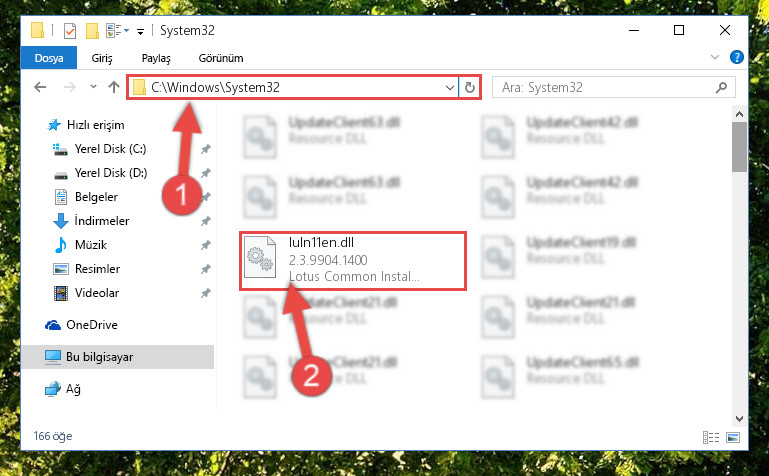This screenshot has height=476, width=769.
Task: Refresh the System32 folder view
Action: [x=470, y=87]
